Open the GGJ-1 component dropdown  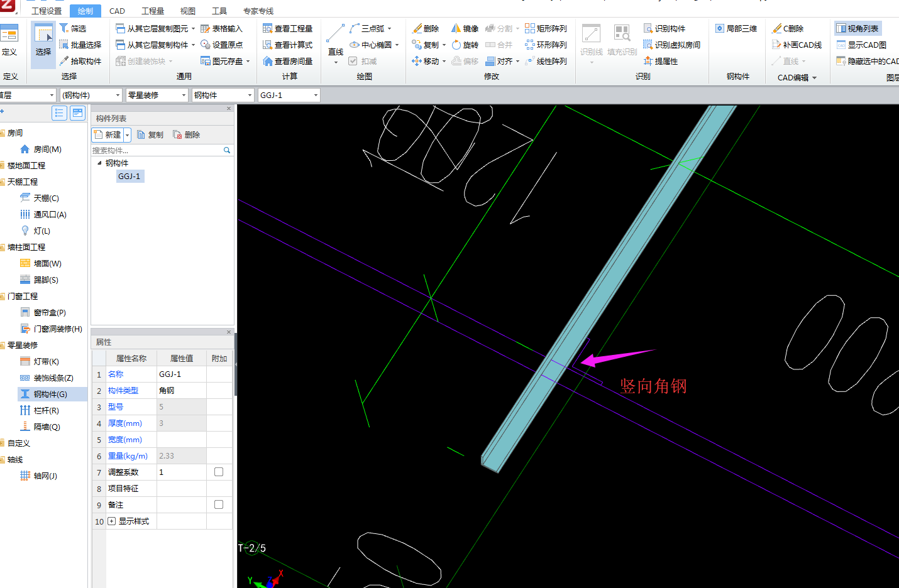click(316, 95)
